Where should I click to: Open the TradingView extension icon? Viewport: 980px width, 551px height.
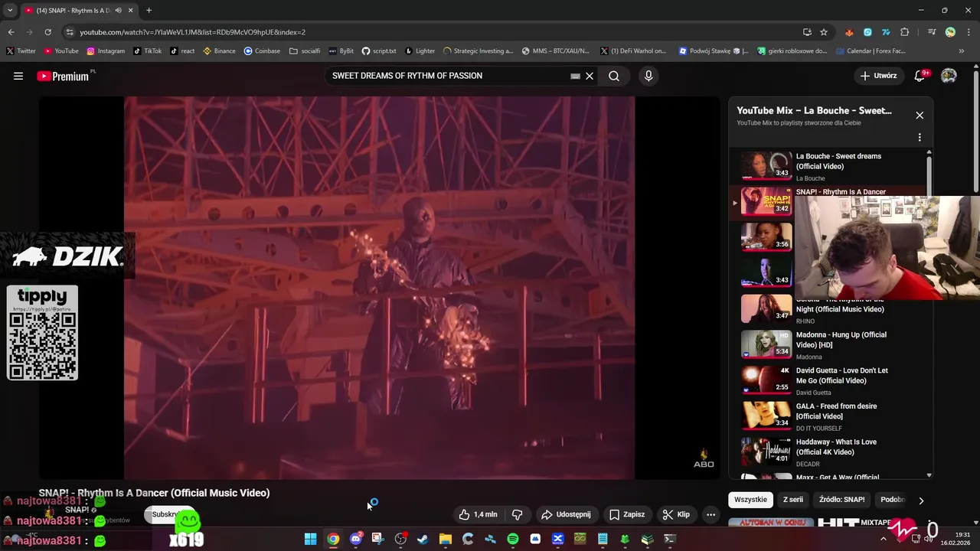tap(886, 32)
